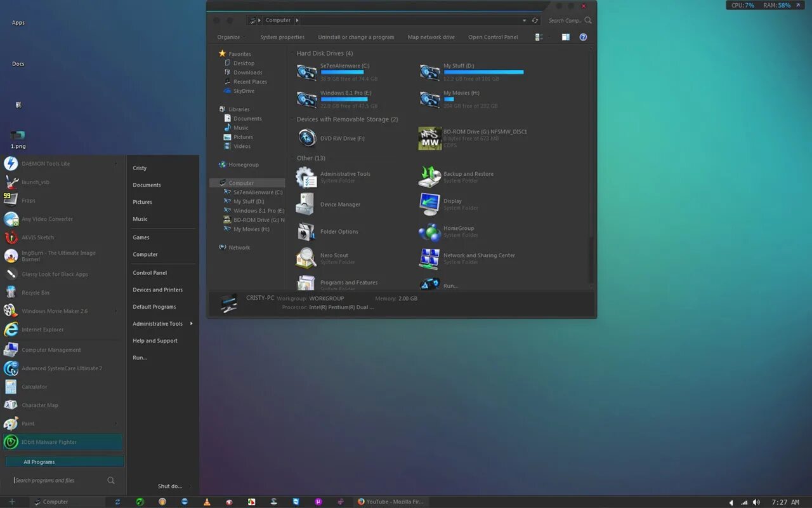This screenshot has height=508, width=812.
Task: Click All Programs in Start menu
Action: point(65,462)
